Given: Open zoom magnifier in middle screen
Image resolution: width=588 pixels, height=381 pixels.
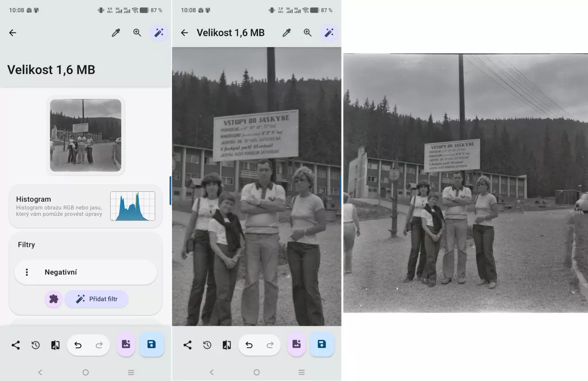Looking at the screenshot, I should point(308,33).
